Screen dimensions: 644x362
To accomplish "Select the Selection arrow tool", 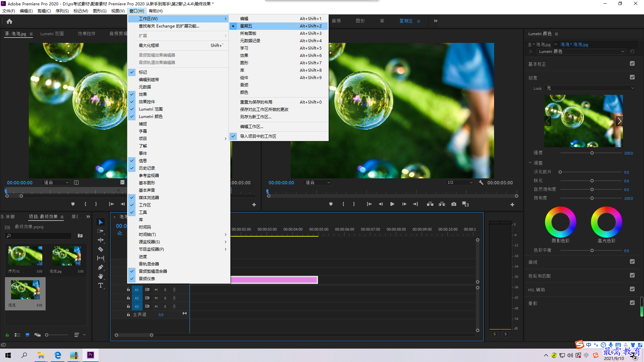I will click(x=101, y=222).
